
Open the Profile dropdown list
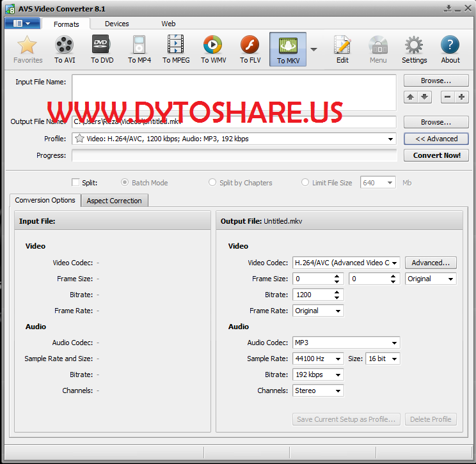(390, 139)
